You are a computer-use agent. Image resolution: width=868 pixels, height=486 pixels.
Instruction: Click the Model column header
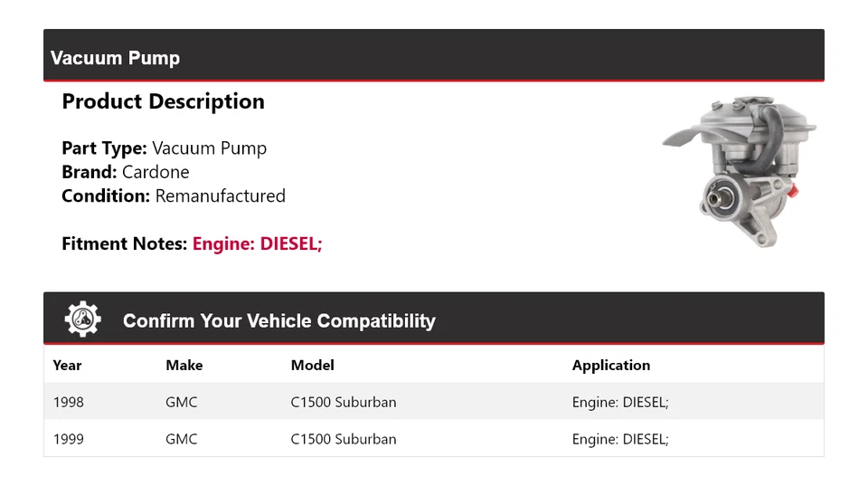coord(312,366)
